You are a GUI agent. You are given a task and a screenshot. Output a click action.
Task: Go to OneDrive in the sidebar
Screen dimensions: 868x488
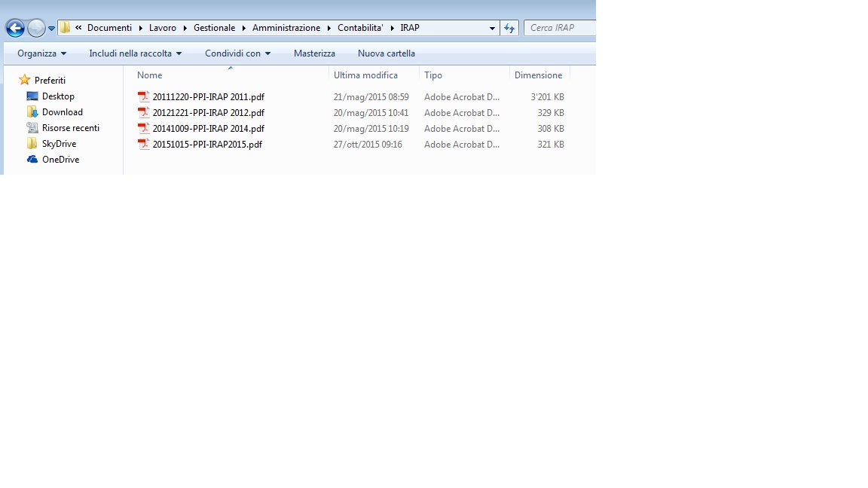click(x=60, y=160)
